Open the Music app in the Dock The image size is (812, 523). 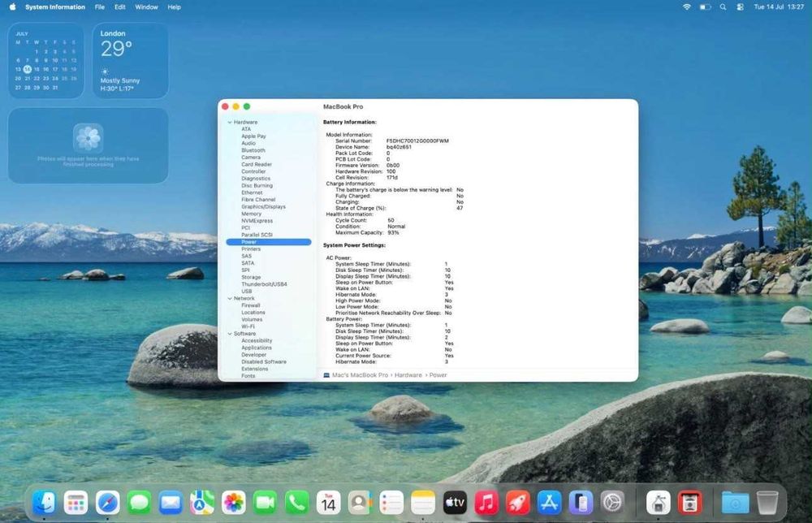click(x=486, y=502)
